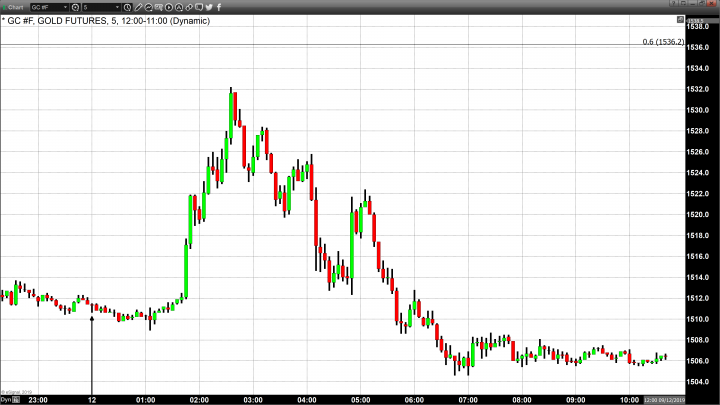This screenshot has width=720, height=405.
Task: Click the 02:00 time axis label
Action: (x=199, y=400)
